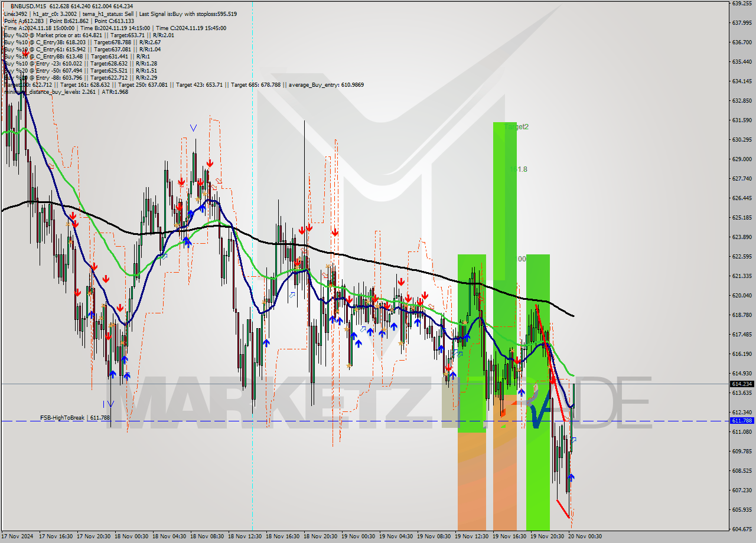Click the 19 Nov 20:30 time label

[547, 537]
